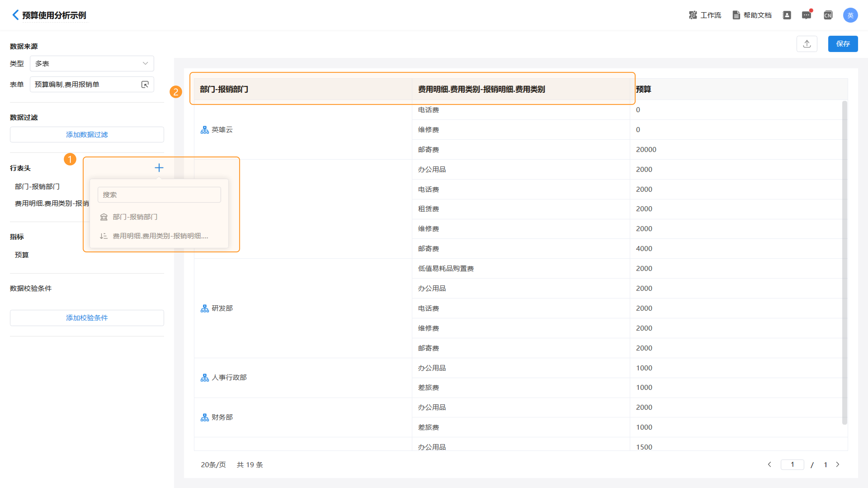Screen dimensions: 868x488
Task: Click 部门-报销部门 under 行表头
Action: pos(37,186)
